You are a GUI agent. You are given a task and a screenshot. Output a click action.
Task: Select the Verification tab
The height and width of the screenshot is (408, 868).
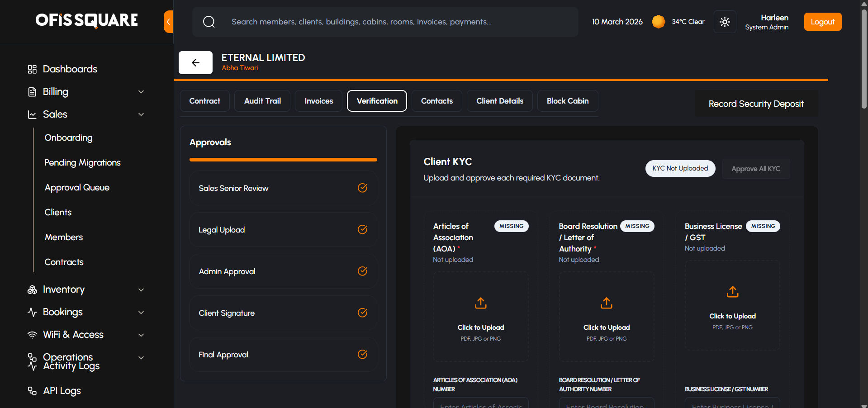point(377,101)
